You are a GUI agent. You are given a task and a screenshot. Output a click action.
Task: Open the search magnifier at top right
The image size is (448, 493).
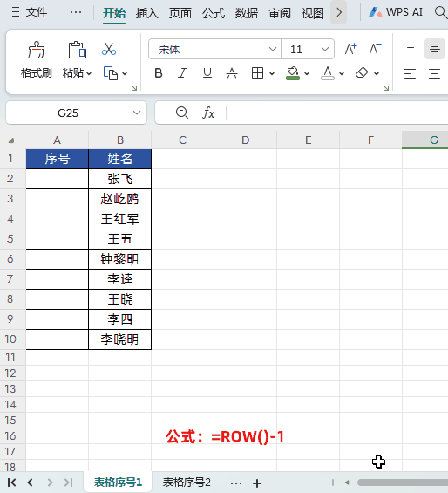[441, 12]
